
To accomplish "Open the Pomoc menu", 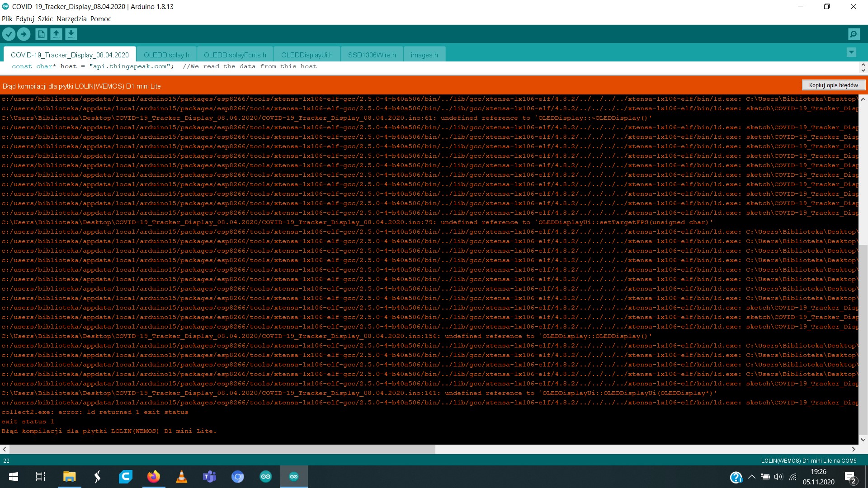I will pyautogui.click(x=101, y=19).
